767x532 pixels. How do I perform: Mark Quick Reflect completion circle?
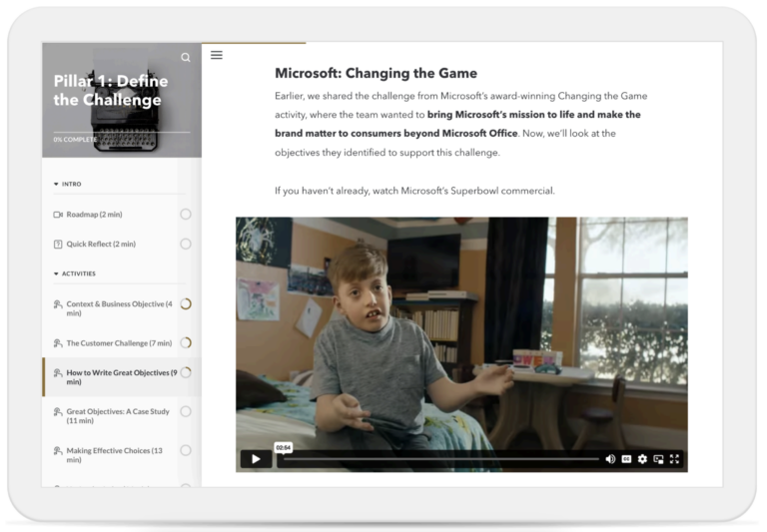pos(186,244)
